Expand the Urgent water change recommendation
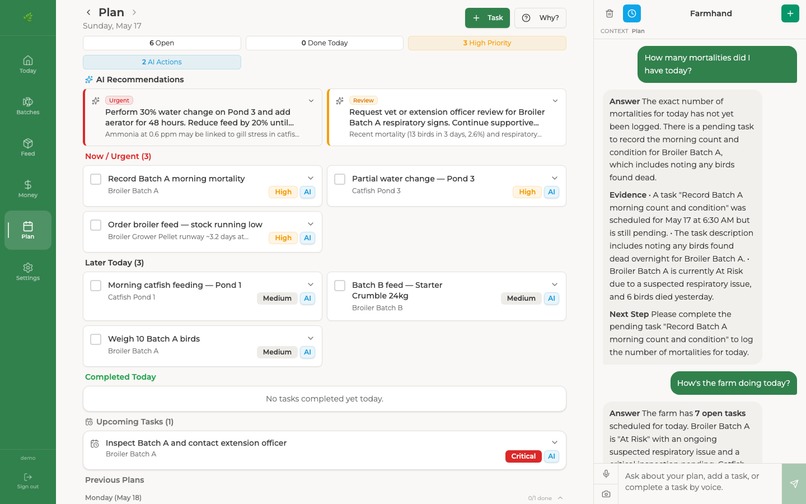The height and width of the screenshot is (504, 806). pyautogui.click(x=311, y=101)
